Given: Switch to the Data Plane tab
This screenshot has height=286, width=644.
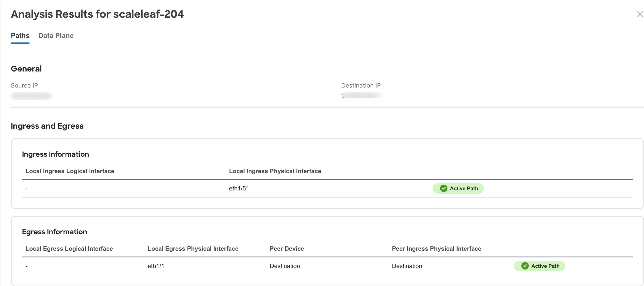Looking at the screenshot, I should 56,36.
